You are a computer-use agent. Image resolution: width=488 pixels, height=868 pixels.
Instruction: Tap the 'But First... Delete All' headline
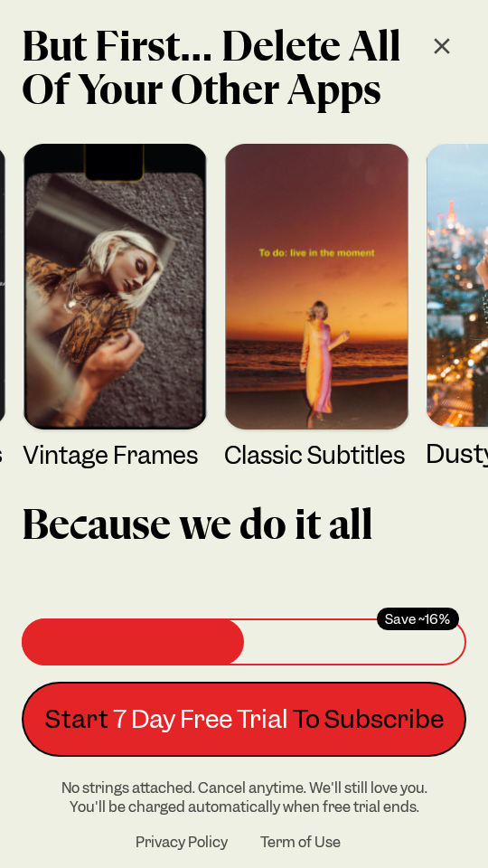coord(211,46)
